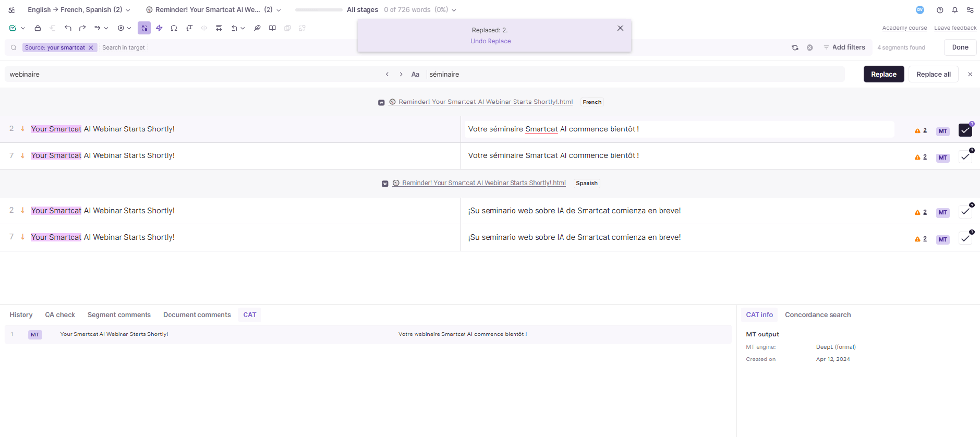
Task: Open the dropdown beside clear target icon
Action: [x=129, y=28]
